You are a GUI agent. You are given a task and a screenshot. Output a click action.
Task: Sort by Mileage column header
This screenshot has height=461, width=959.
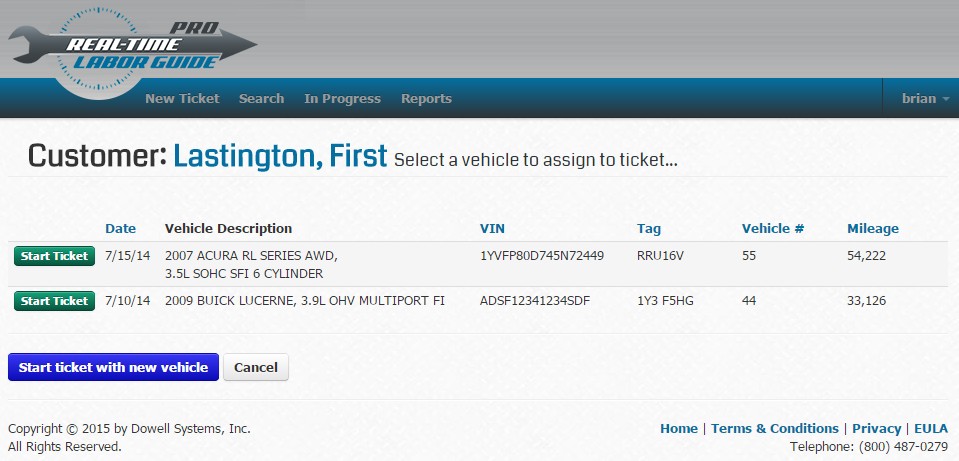872,229
